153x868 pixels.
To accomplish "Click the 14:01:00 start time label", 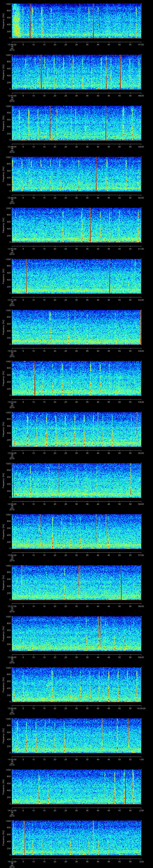I will pyautogui.click(x=12, y=810).
